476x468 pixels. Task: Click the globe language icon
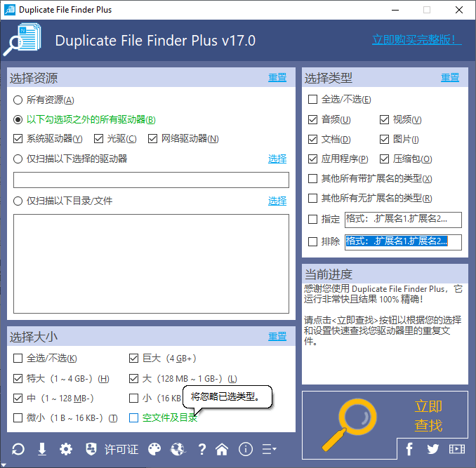point(178,449)
